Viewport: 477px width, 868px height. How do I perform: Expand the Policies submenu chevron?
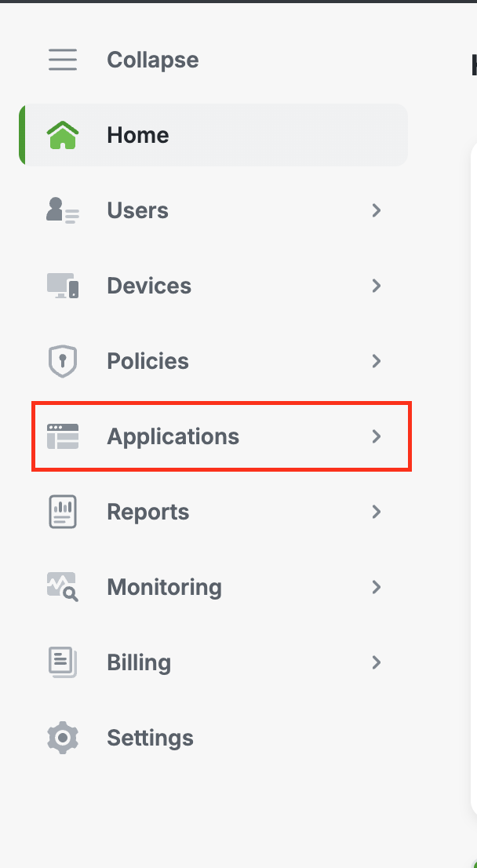click(x=377, y=361)
